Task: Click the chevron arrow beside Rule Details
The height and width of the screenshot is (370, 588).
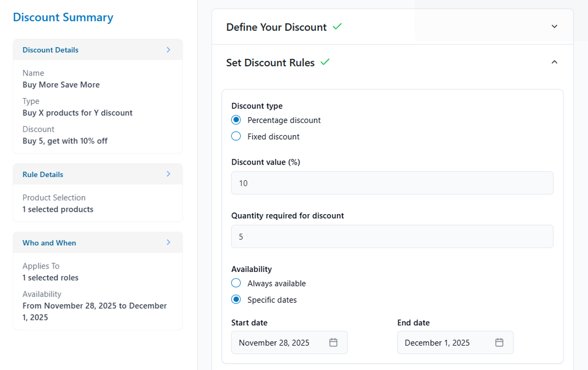Action: (168, 174)
